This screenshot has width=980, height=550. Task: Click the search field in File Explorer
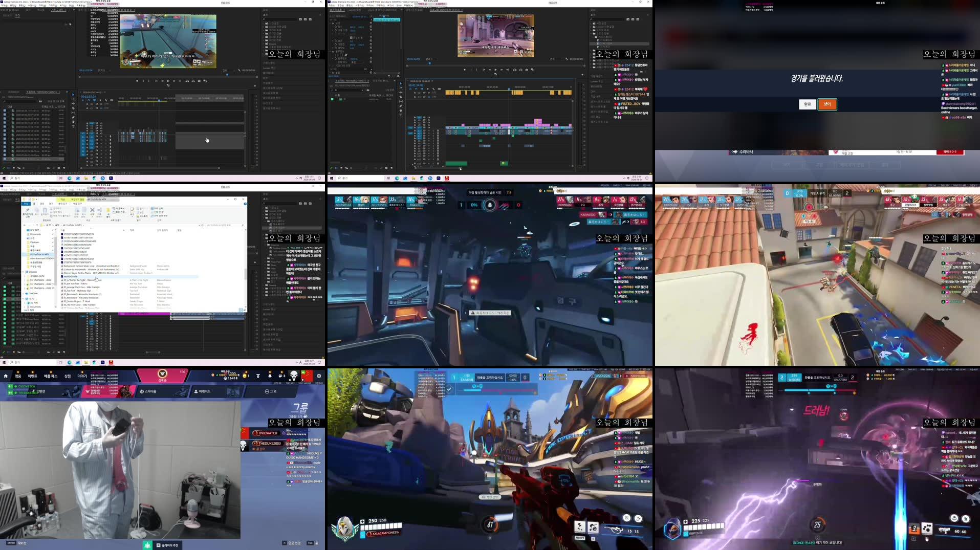[224, 225]
